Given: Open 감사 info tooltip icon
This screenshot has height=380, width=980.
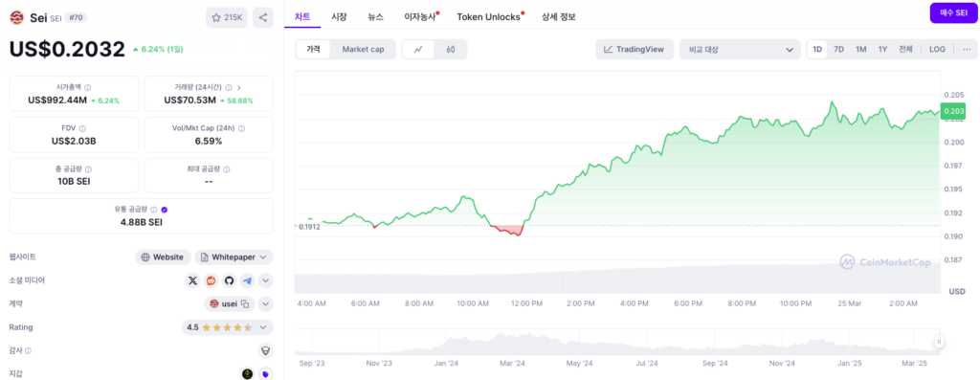Looking at the screenshot, I should (28, 351).
